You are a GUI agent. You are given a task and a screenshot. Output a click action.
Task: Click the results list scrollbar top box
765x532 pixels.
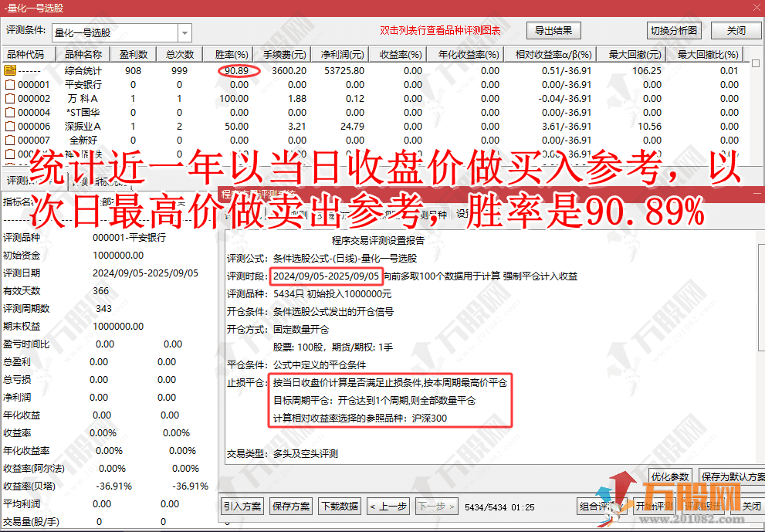(756, 63)
